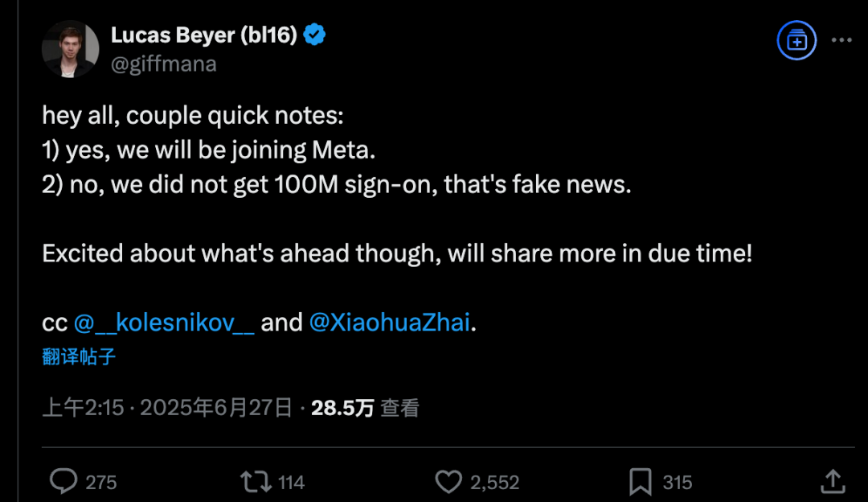Open the three-dot more options menu
The image size is (868, 502).
(841, 40)
